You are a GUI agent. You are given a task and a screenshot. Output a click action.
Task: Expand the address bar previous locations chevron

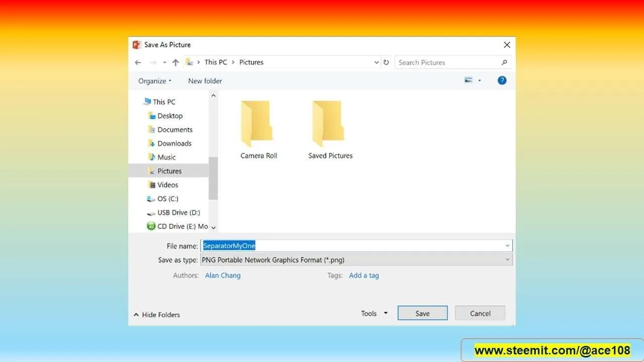click(376, 62)
